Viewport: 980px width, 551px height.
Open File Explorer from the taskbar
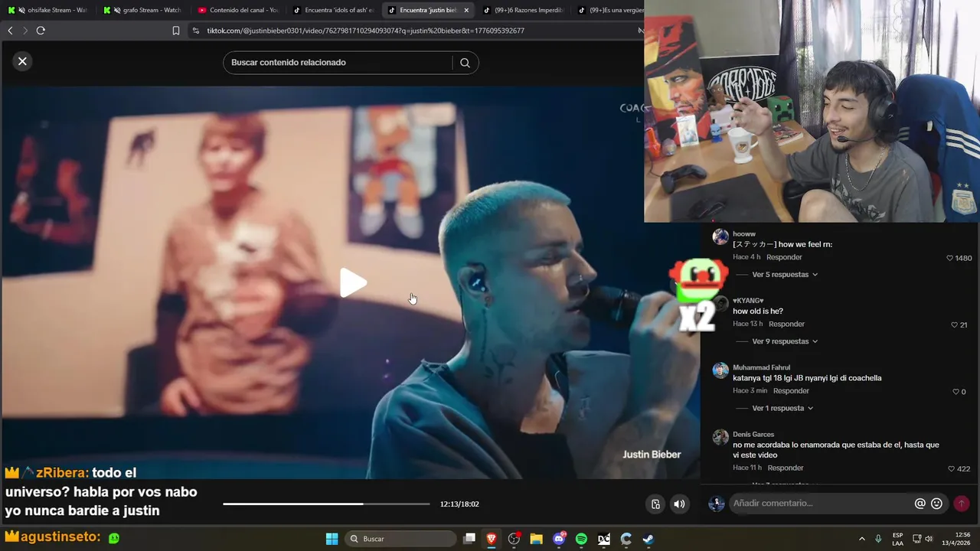tap(536, 539)
